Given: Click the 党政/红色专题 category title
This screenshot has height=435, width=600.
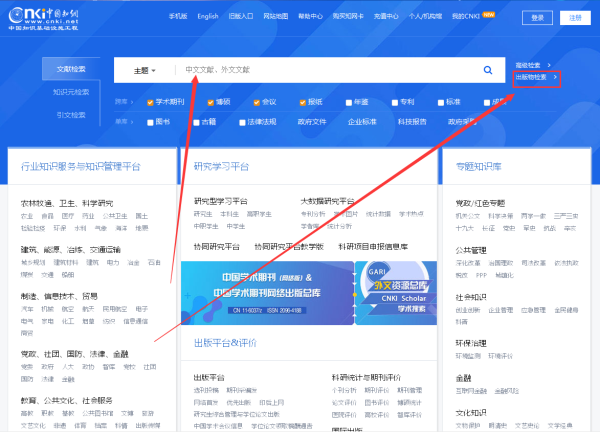Looking at the screenshot, I should [480, 203].
